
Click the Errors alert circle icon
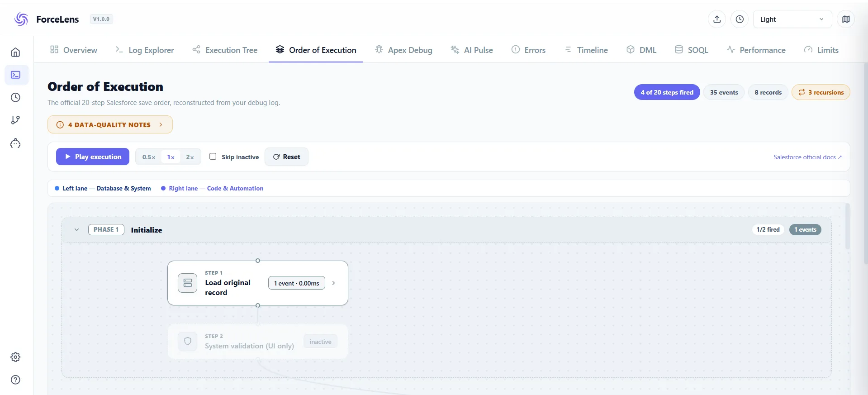(x=516, y=49)
